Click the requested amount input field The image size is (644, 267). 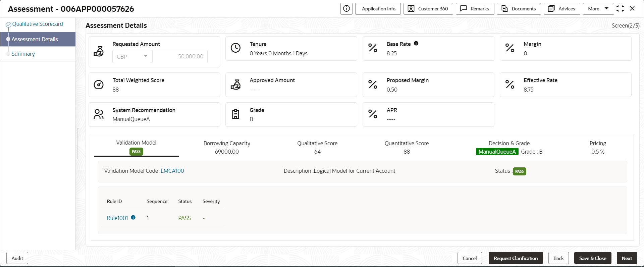[x=180, y=56]
